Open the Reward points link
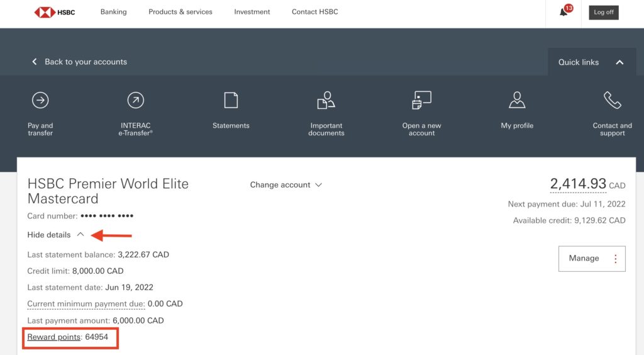Viewport: 644px width, 355px height. point(54,337)
